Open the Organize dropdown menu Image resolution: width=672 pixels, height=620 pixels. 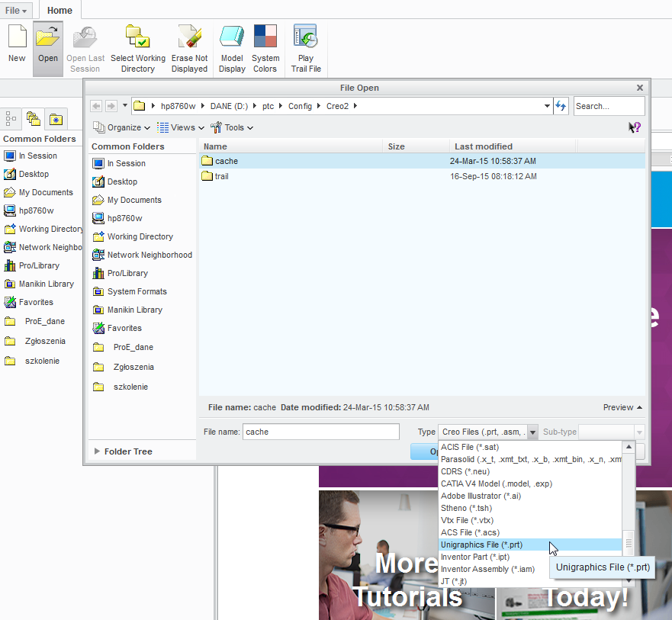point(122,127)
